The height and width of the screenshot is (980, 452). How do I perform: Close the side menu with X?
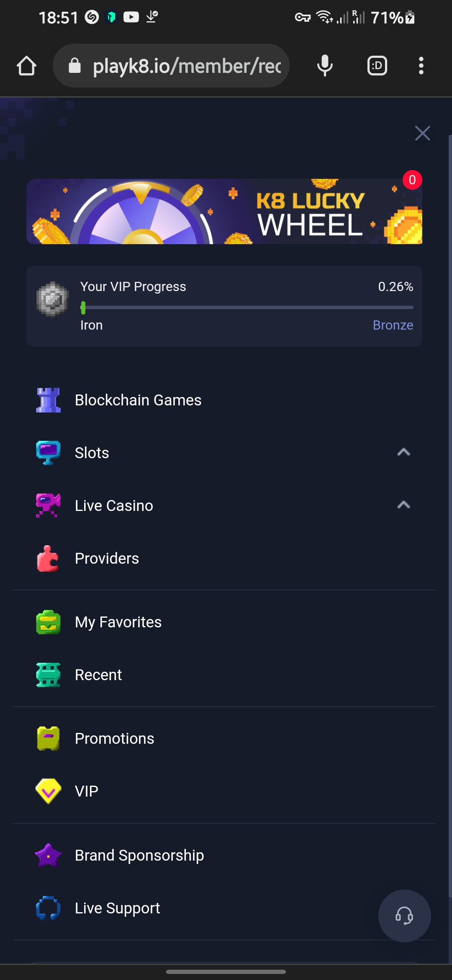coord(422,133)
